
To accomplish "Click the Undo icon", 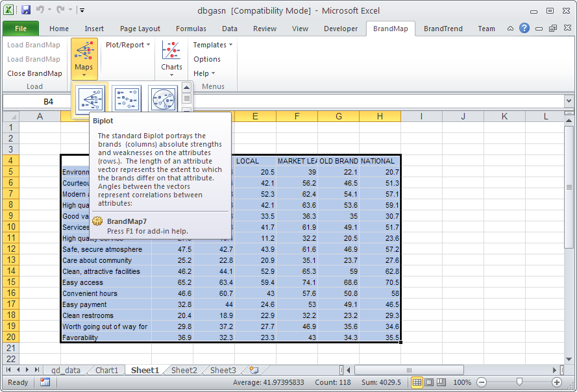I will [40, 10].
